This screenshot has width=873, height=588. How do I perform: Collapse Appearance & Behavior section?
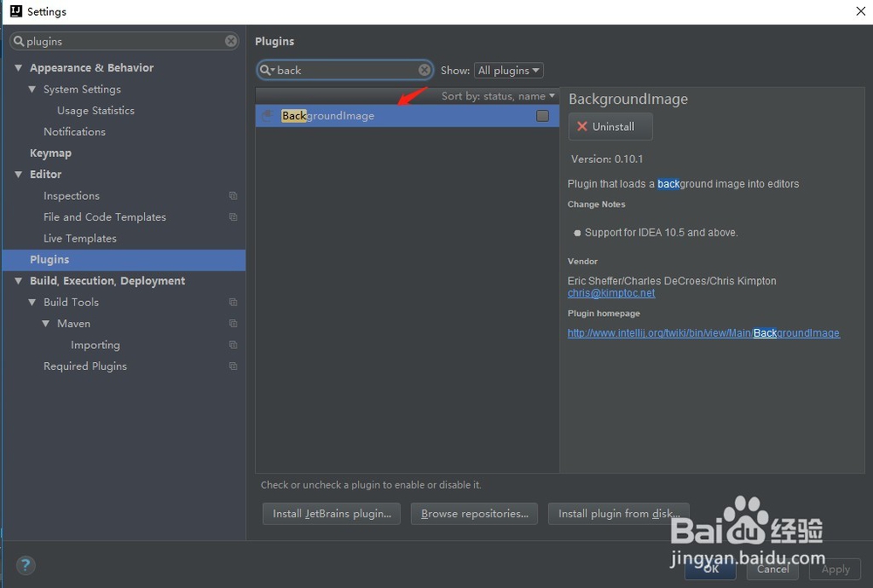pyautogui.click(x=18, y=68)
